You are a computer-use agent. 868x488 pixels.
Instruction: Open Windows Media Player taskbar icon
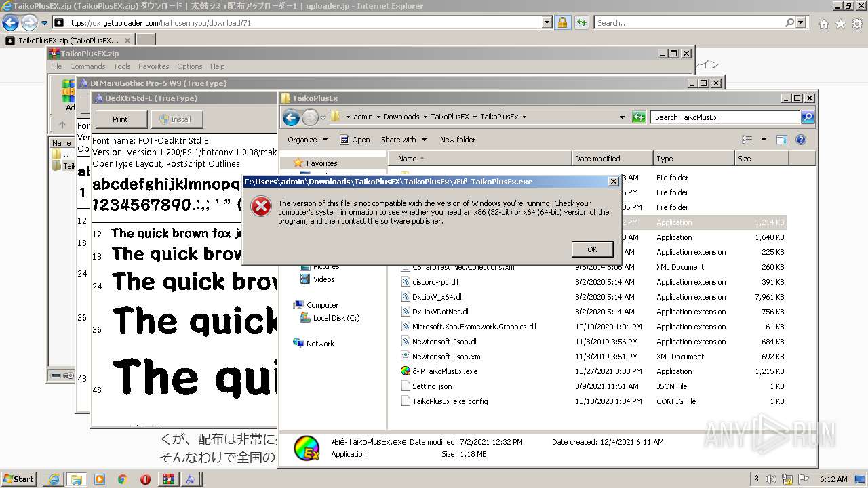click(x=100, y=479)
